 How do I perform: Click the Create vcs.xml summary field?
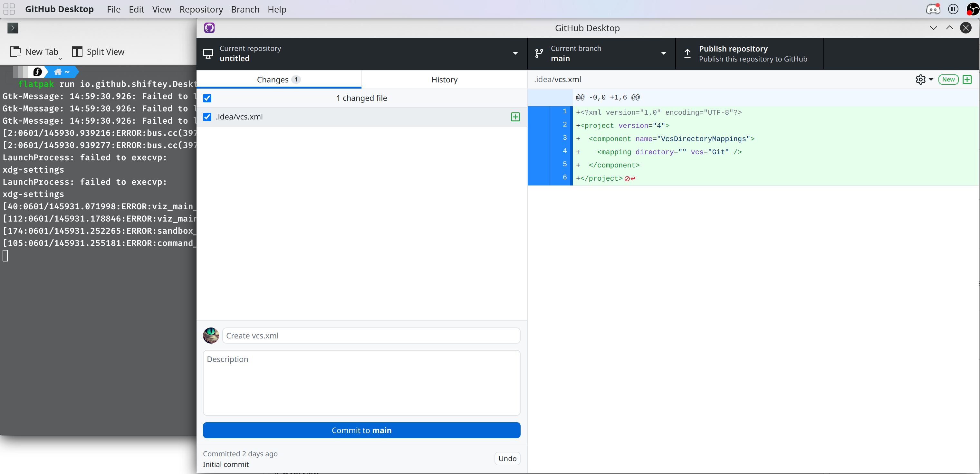coord(371,336)
